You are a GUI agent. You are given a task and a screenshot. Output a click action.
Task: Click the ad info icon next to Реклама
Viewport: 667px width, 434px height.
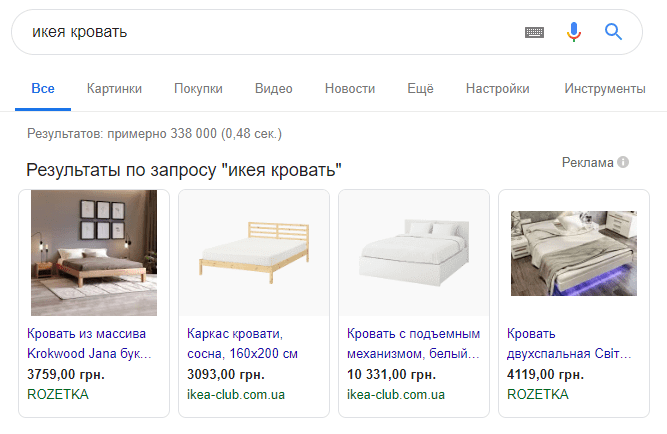[623, 162]
